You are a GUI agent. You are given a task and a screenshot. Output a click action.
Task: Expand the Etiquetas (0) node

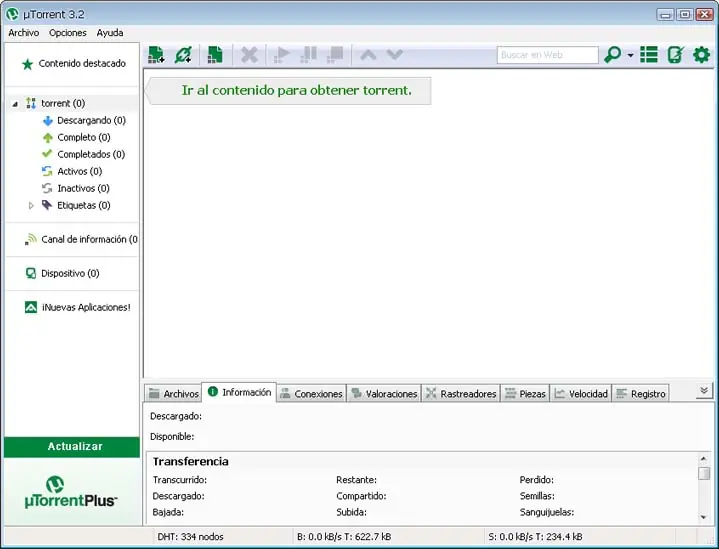[31, 205]
